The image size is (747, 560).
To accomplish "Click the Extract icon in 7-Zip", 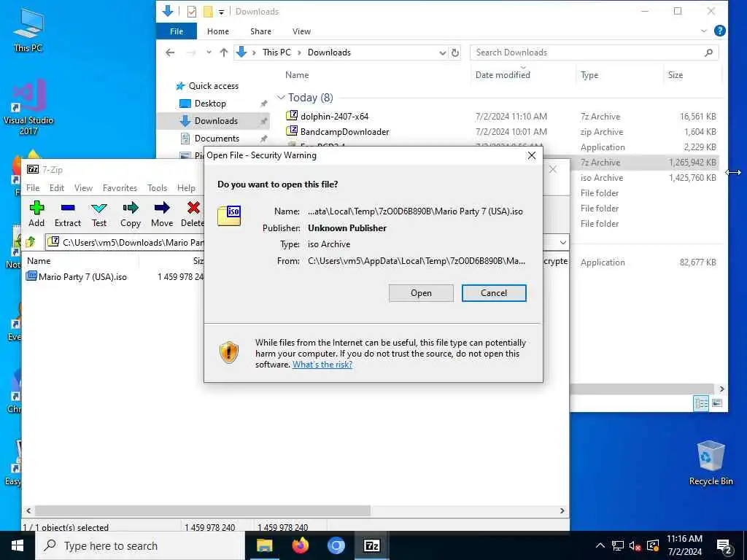I will pyautogui.click(x=68, y=214).
